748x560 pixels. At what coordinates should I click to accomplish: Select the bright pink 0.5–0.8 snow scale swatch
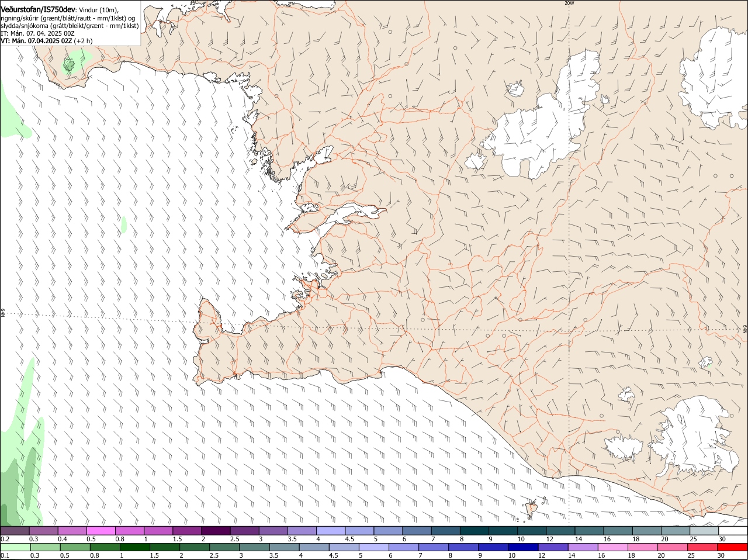[101, 531]
